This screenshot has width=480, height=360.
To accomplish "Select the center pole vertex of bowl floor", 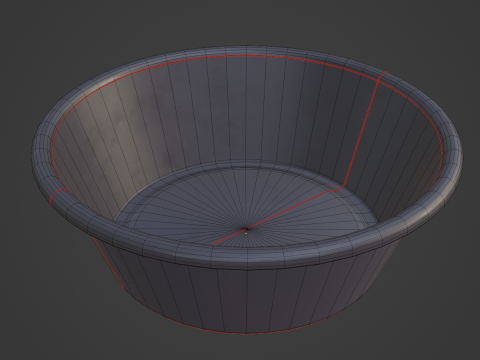I will [x=247, y=229].
